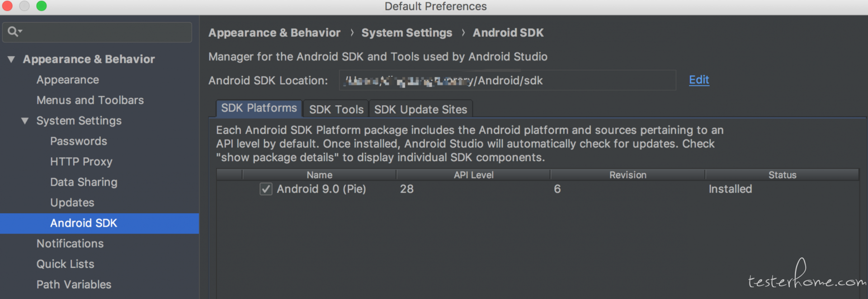868x299 pixels.
Task: Open the Passwords settings
Action: tap(79, 141)
